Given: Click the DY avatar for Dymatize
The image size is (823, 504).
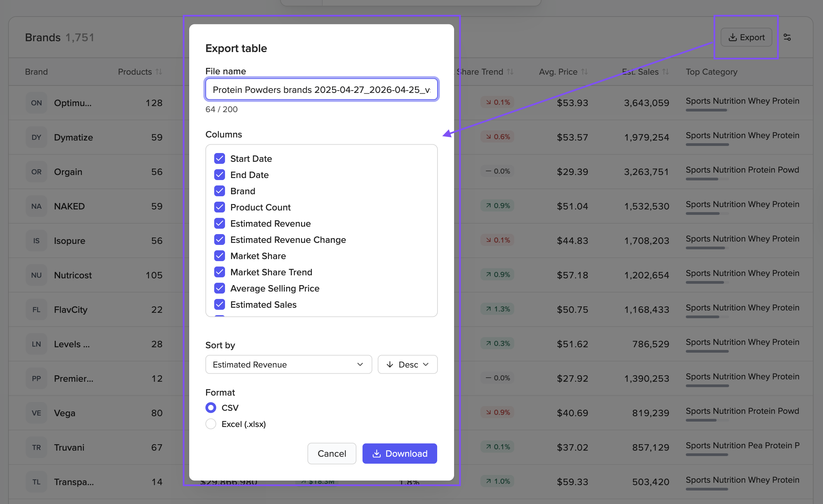Looking at the screenshot, I should pos(36,137).
